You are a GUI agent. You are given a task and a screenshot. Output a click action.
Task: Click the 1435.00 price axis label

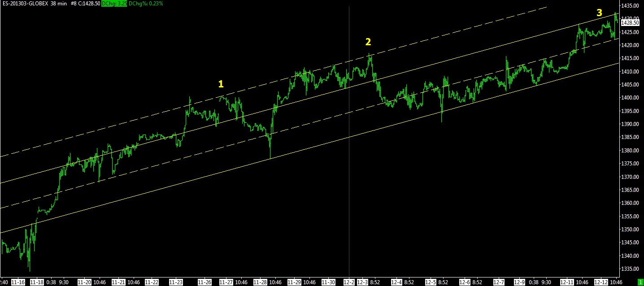(632, 6)
